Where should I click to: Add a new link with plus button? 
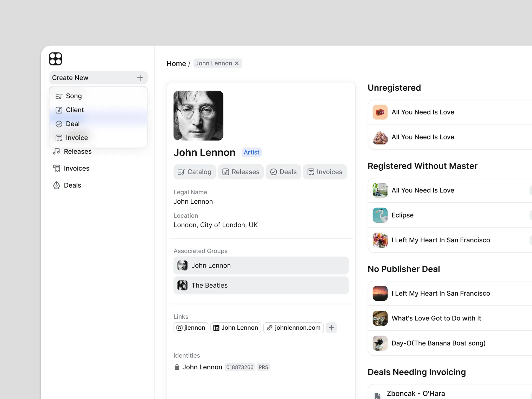[x=331, y=328]
